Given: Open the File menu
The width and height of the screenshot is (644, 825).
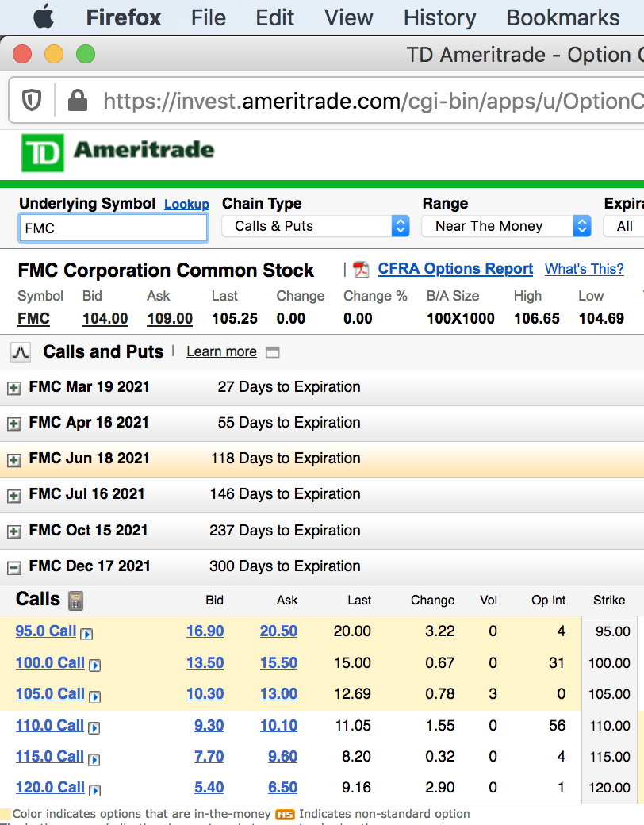Looking at the screenshot, I should tap(209, 18).
